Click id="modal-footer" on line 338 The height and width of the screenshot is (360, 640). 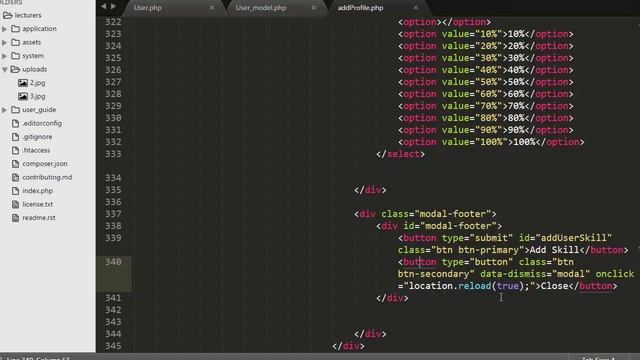point(450,226)
